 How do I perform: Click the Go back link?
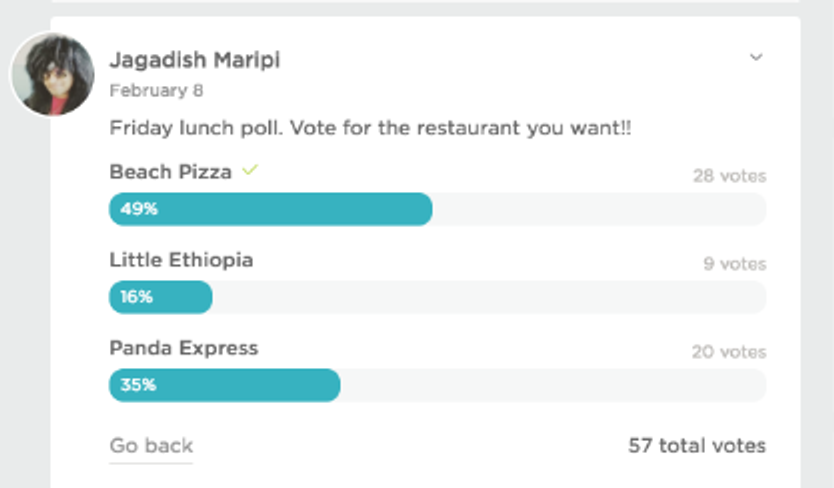point(151,445)
